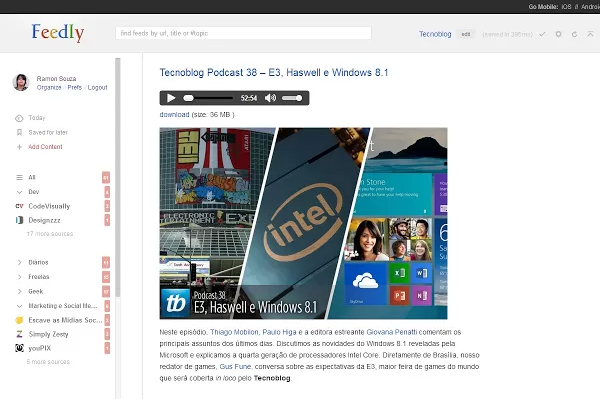Show 17 more sources under Dev
The image size is (600, 400).
pyautogui.click(x=50, y=234)
